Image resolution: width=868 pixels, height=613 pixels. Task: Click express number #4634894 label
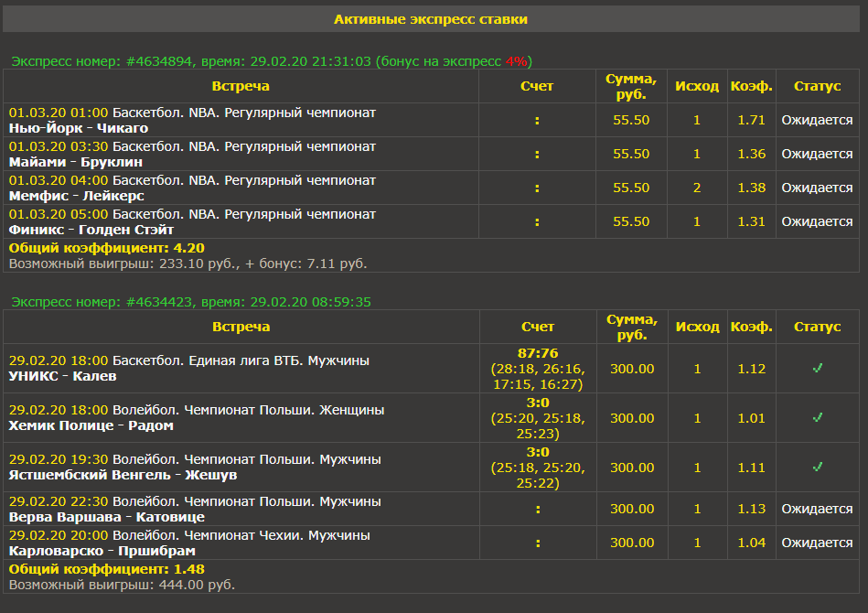pyautogui.click(x=159, y=61)
